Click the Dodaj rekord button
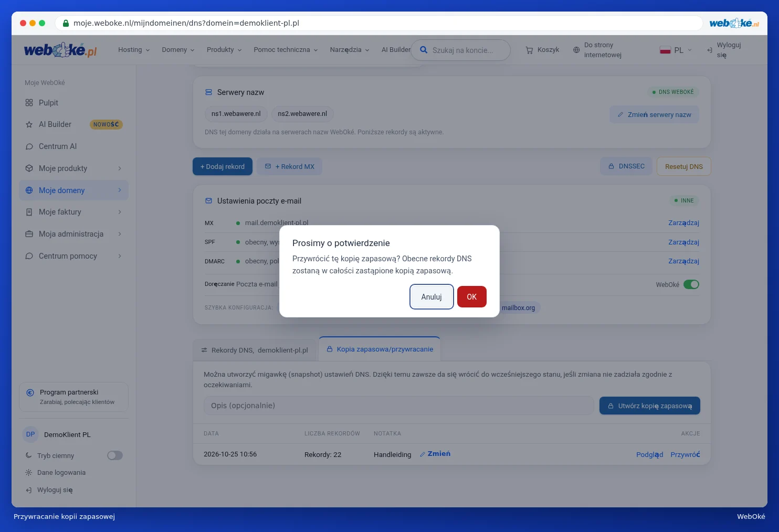 (x=223, y=167)
